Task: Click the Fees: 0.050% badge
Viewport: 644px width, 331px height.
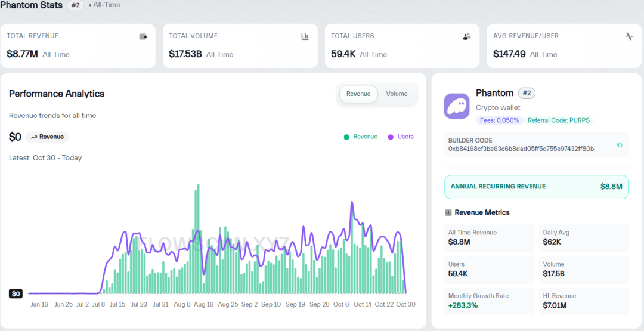Action: tap(500, 120)
